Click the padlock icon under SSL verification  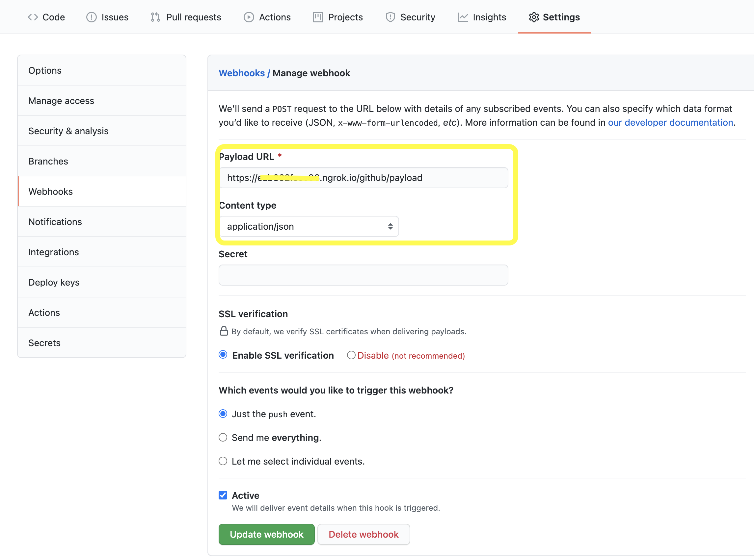[224, 331]
